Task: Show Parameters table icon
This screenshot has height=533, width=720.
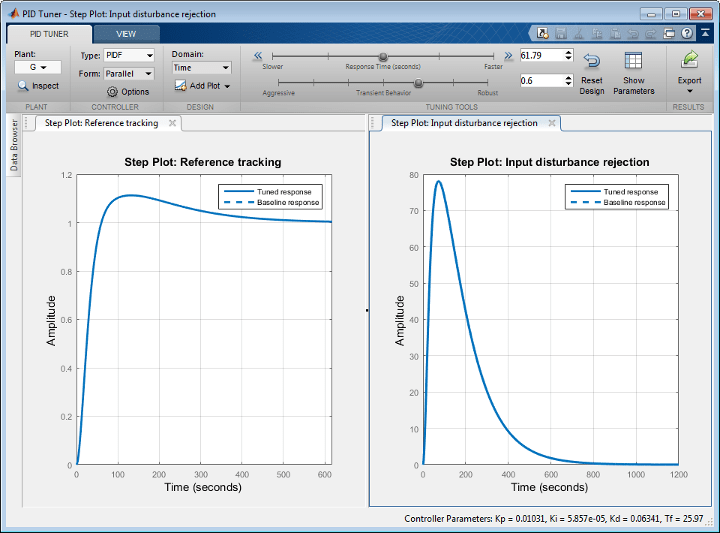Action: coord(633,61)
